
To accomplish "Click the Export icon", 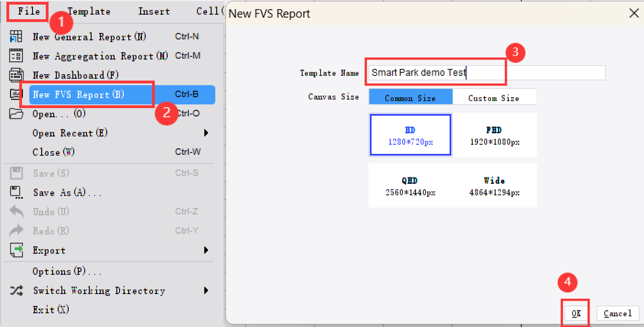I will coord(16,250).
